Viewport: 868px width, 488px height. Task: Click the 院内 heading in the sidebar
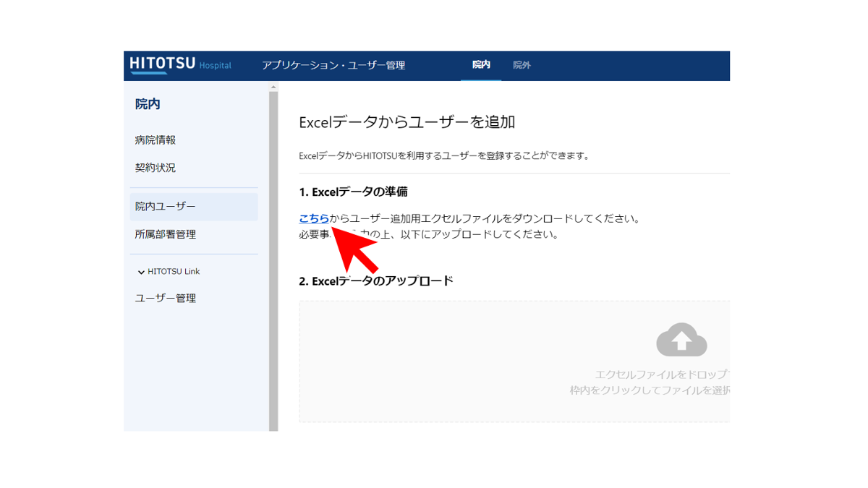tap(148, 104)
